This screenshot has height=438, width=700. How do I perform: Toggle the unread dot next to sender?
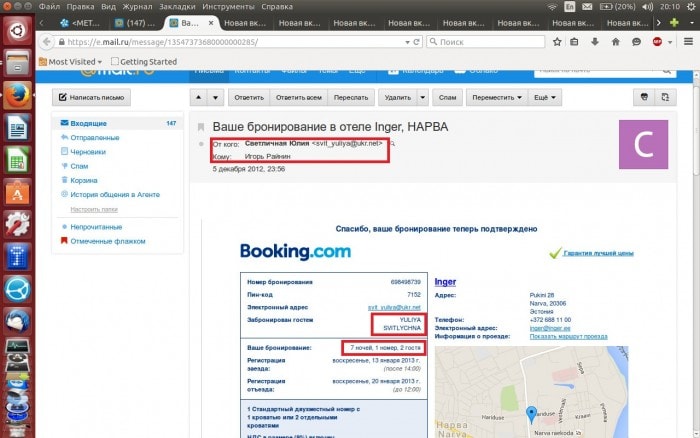201,144
